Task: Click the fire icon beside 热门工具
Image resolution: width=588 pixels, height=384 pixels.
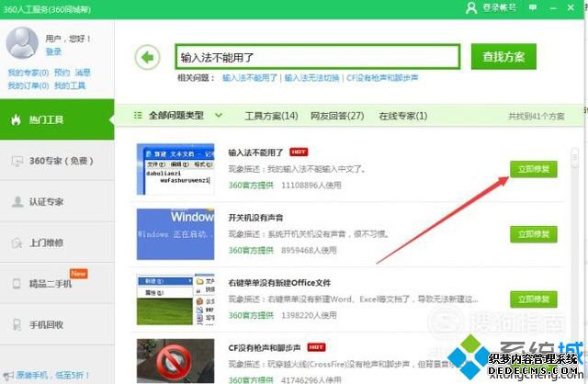Action: (16, 120)
